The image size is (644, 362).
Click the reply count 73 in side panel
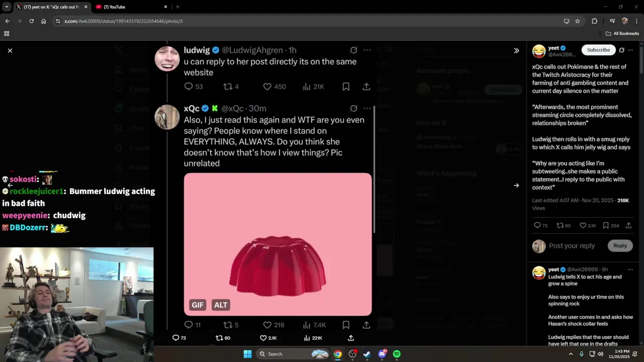[541, 225]
